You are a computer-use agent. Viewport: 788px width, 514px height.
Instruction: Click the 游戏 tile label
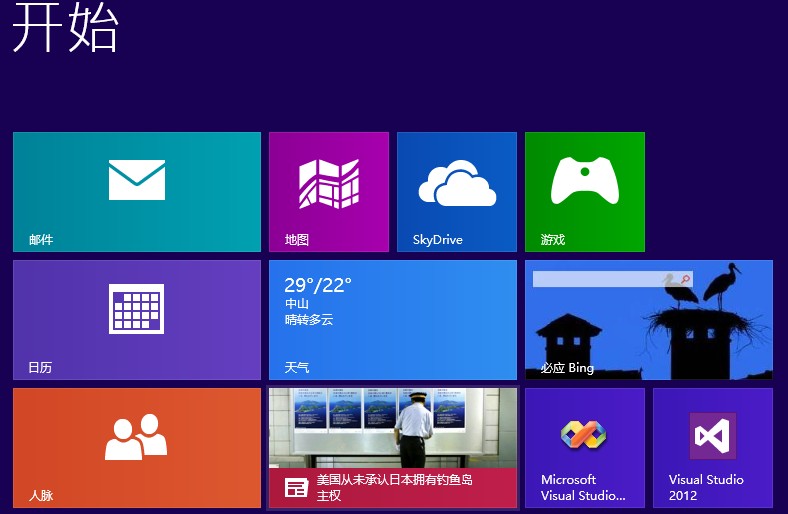pos(553,240)
